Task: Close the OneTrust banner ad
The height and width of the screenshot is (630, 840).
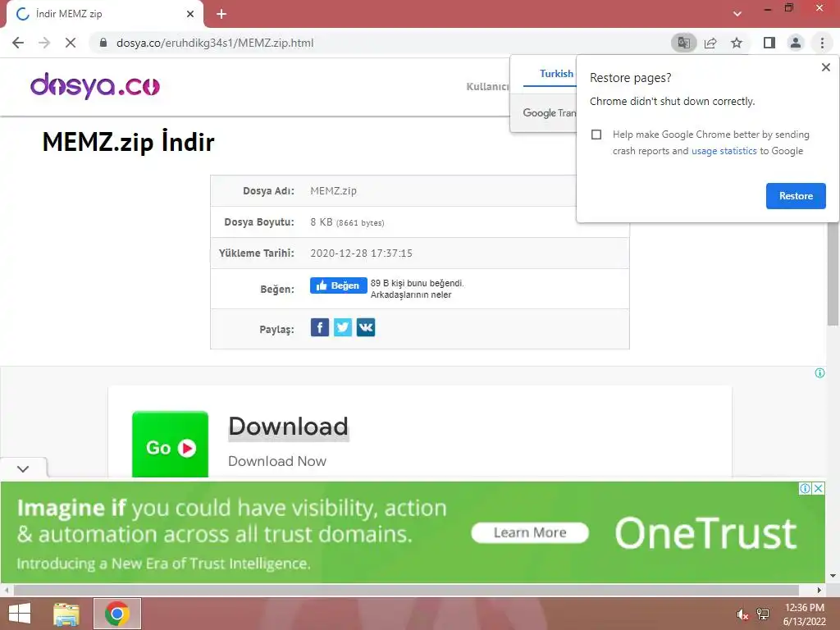Action: click(x=819, y=489)
